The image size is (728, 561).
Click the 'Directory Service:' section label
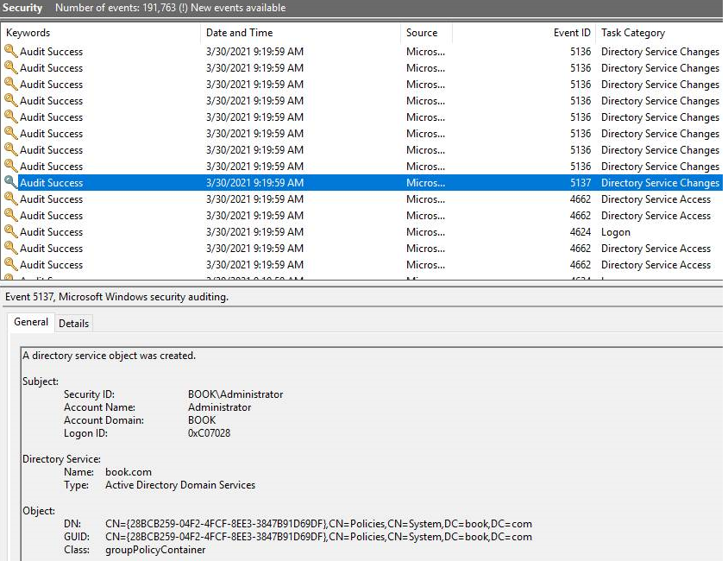tap(61, 459)
